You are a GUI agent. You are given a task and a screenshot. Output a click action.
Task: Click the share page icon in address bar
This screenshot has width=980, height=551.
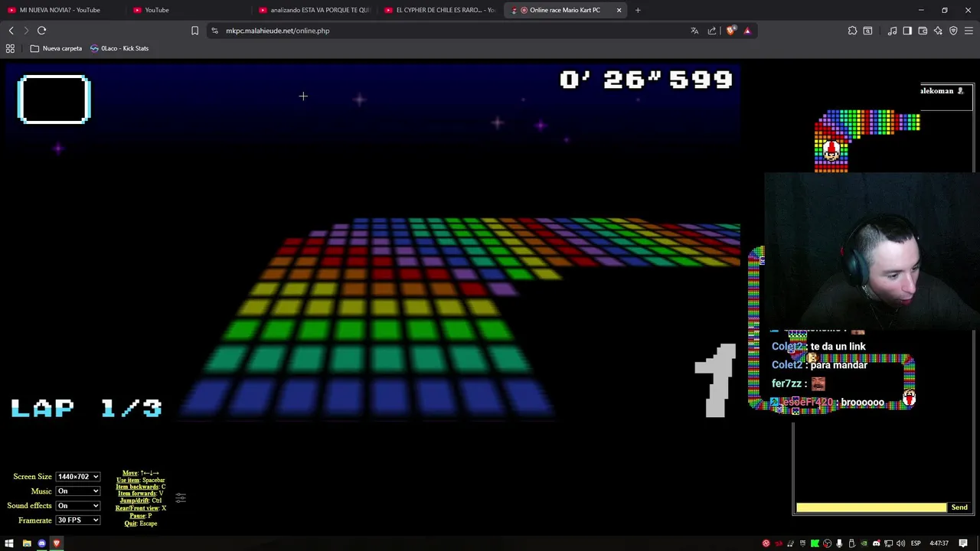[x=712, y=31]
